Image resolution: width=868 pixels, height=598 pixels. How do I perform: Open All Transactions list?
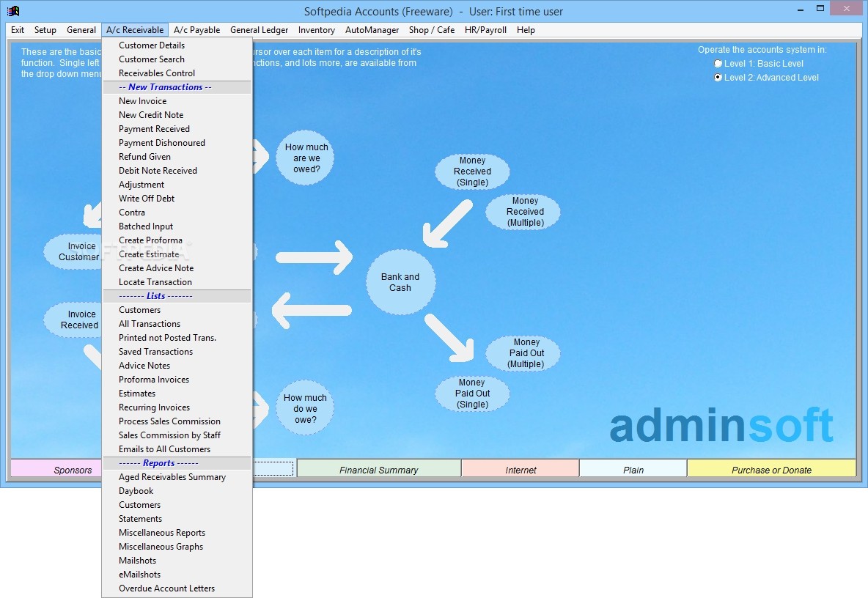(177, 324)
